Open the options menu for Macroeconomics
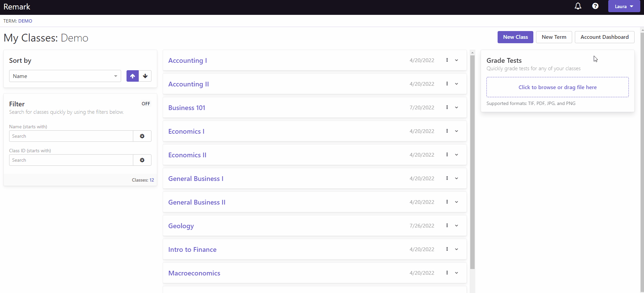The width and height of the screenshot is (644, 293). 447,273
